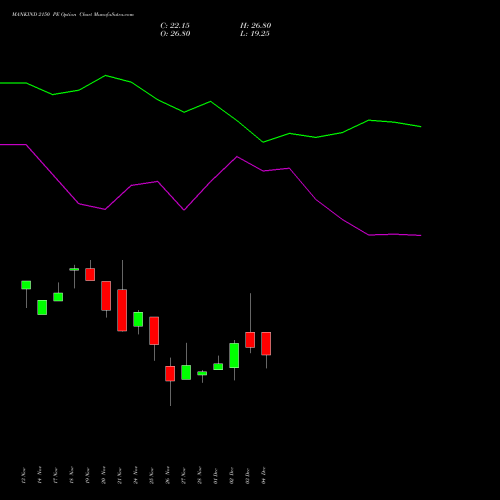Select the 25 Nov date label
500x500 pixels.
[x=151, y=475]
